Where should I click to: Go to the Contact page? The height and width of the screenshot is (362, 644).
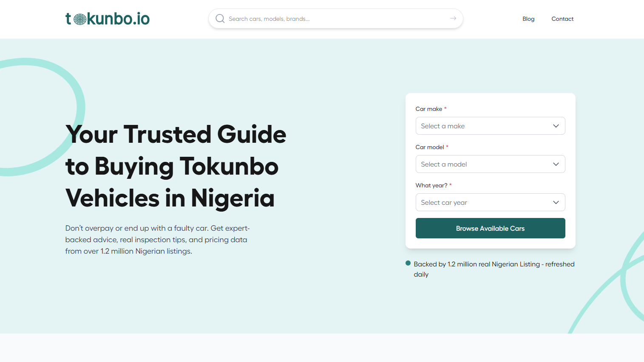[x=562, y=19]
